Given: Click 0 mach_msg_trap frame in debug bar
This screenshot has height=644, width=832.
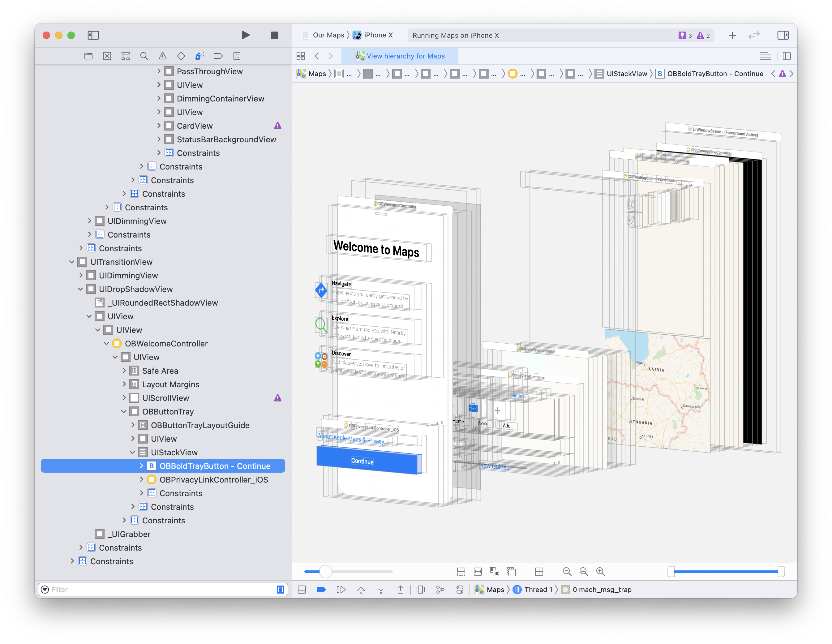Looking at the screenshot, I should pyautogui.click(x=597, y=590).
